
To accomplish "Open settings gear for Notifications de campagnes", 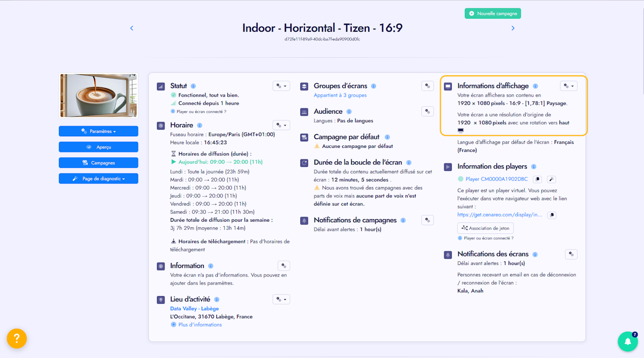I will click(x=427, y=220).
